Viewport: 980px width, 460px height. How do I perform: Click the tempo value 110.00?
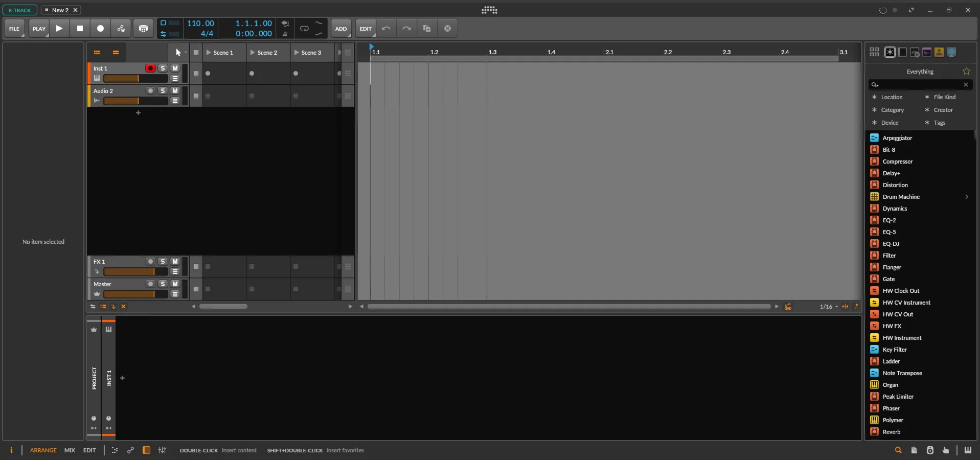[200, 24]
